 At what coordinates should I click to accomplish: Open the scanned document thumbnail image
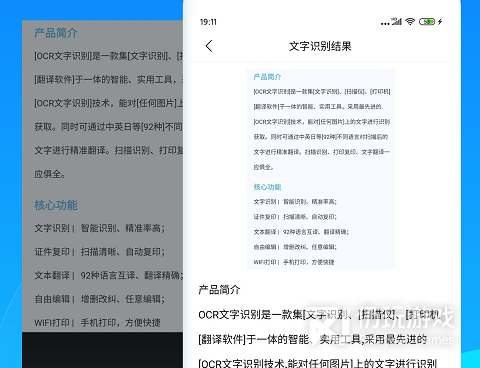[320, 169]
